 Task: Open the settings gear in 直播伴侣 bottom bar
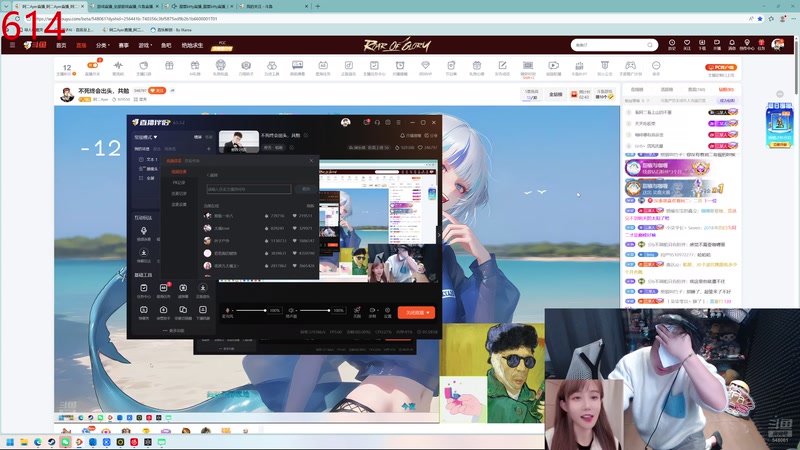[x=388, y=312]
